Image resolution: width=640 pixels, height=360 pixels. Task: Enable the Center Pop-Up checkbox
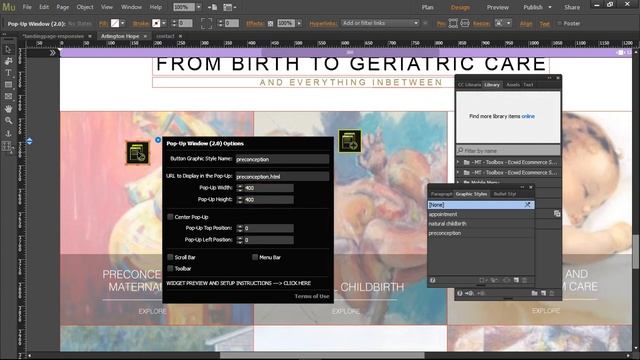pos(170,217)
